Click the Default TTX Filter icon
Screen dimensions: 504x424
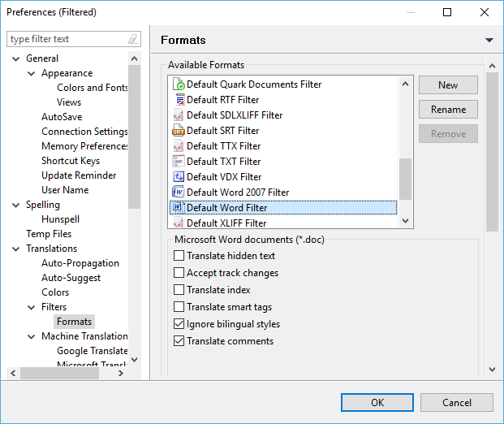pos(179,146)
